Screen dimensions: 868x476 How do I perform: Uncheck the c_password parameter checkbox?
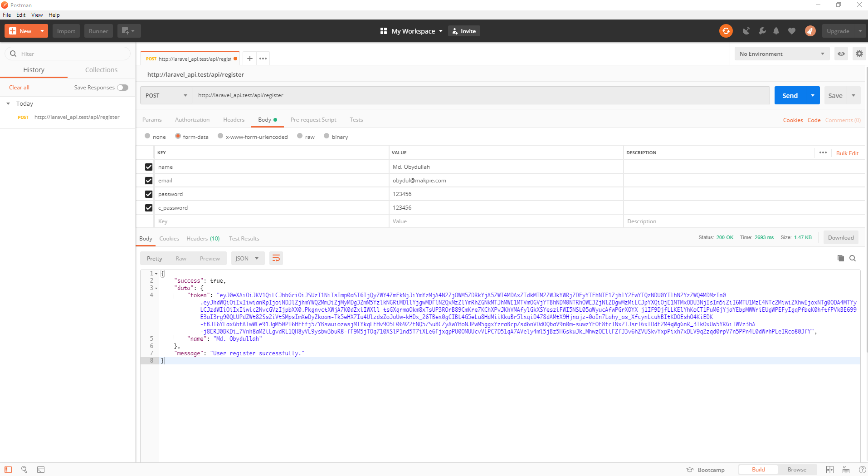[x=148, y=208]
